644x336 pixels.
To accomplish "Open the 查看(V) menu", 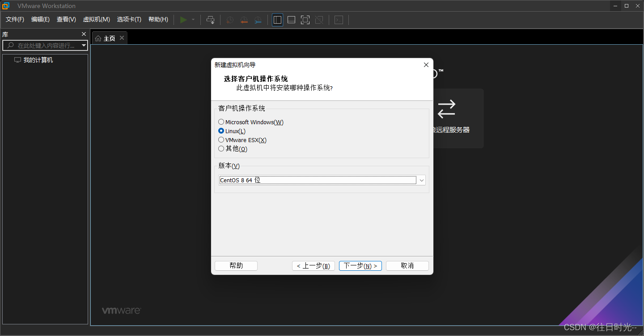I will pos(66,20).
